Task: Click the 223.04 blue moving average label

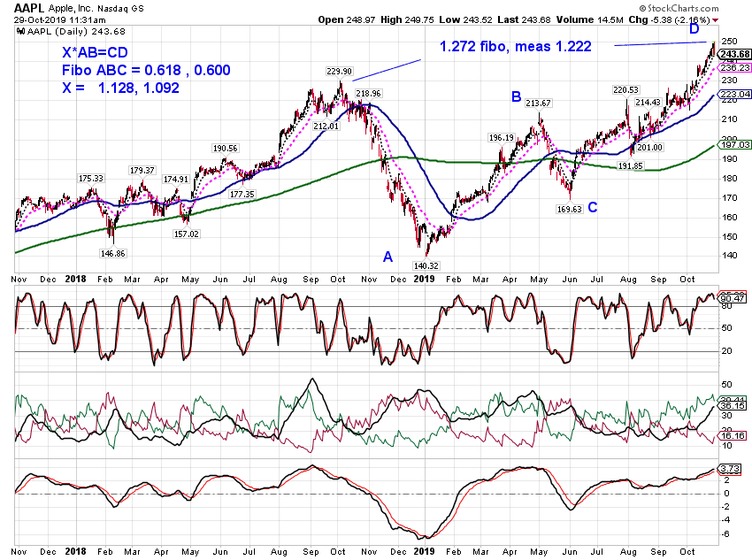Action: click(734, 94)
